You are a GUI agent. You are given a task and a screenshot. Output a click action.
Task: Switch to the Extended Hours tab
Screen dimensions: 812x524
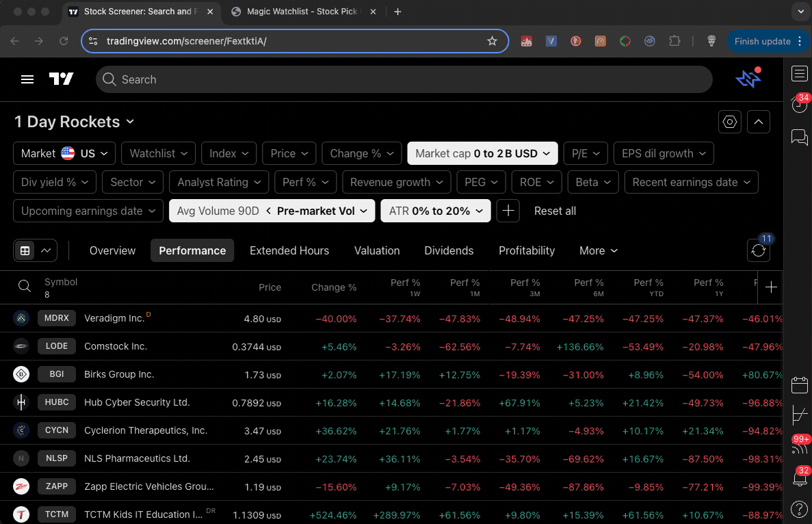tap(289, 250)
